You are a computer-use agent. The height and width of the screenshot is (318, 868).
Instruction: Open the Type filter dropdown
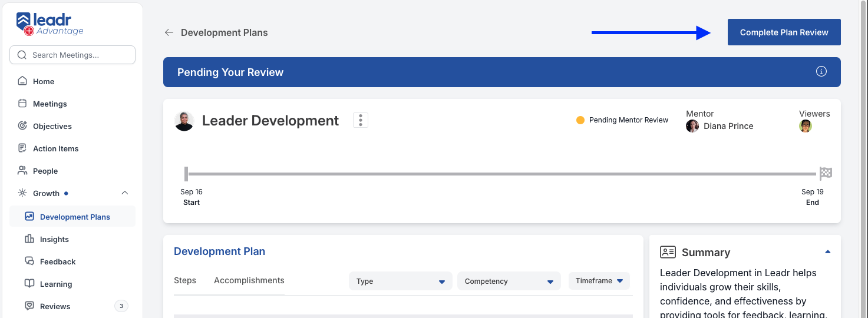(401, 281)
